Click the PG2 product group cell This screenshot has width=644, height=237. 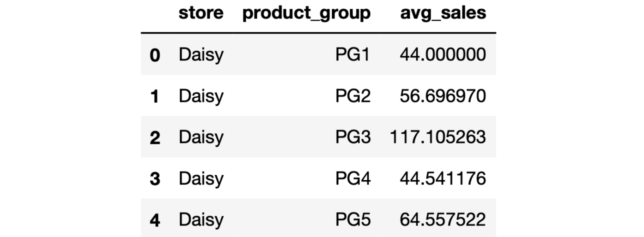(x=352, y=96)
